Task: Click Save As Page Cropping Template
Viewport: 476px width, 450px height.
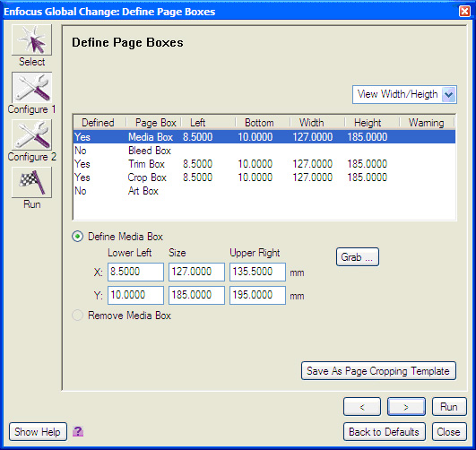Action: coord(378,371)
